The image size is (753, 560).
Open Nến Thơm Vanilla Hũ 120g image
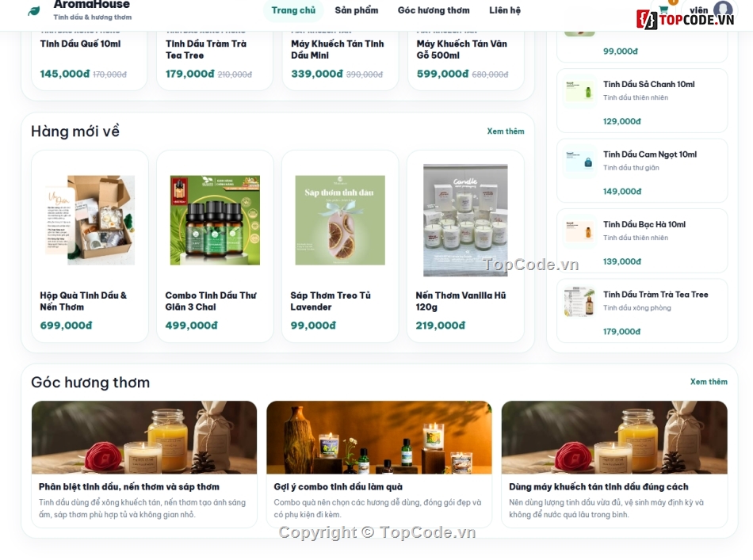point(465,219)
